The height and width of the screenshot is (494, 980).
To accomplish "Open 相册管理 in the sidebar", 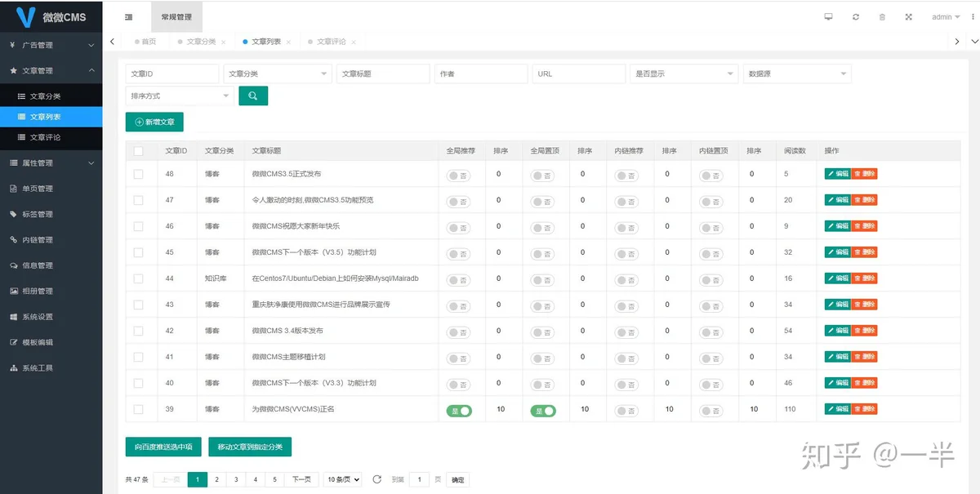I will pos(51,291).
